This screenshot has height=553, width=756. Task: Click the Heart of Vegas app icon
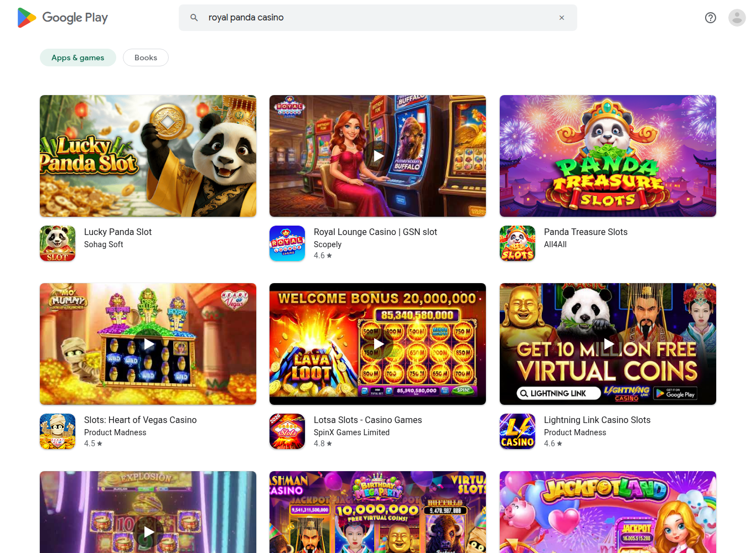(x=58, y=431)
